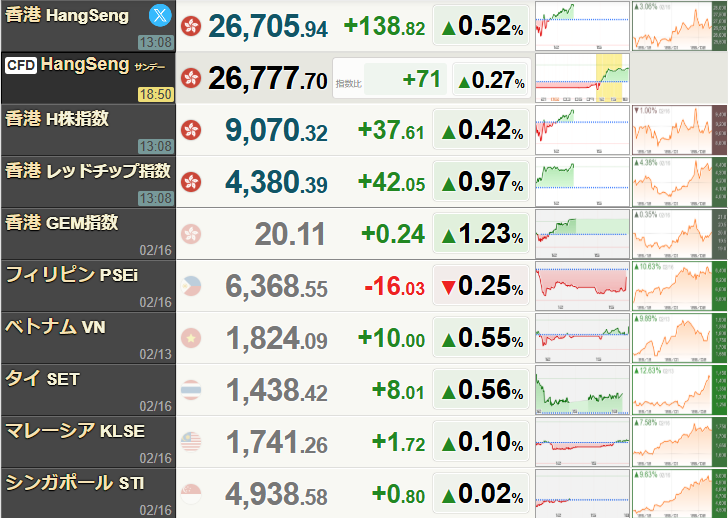Click the X (Twitter) share icon
728x518 pixels.
click(x=160, y=15)
